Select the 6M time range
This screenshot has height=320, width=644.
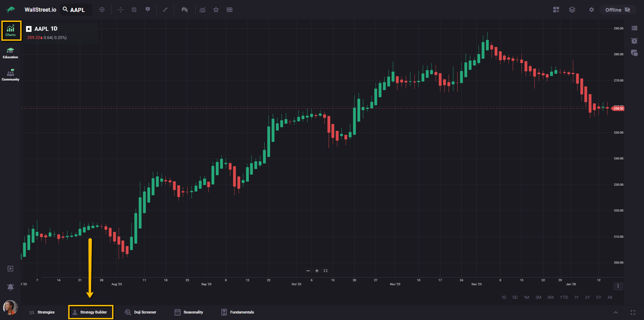(550, 297)
